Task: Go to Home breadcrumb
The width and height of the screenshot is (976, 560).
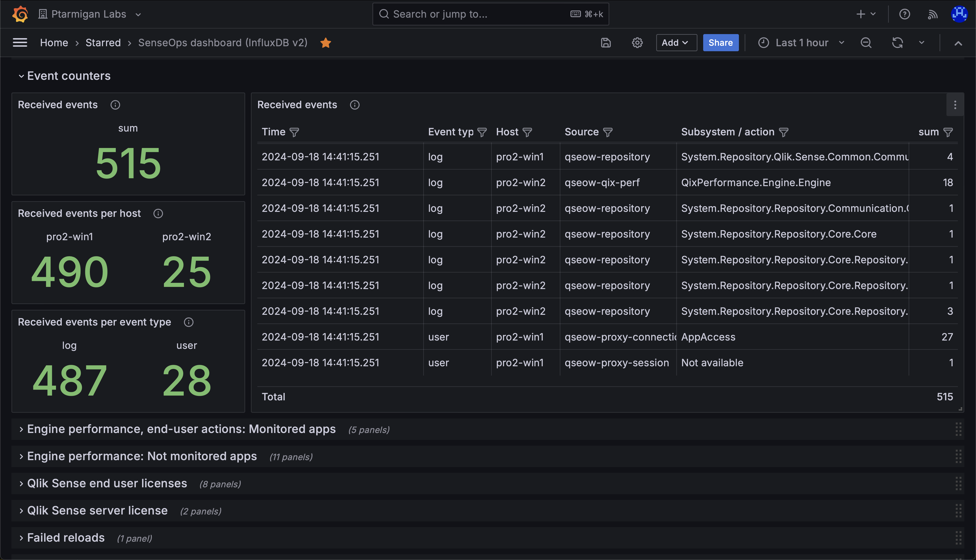Action: (54, 42)
